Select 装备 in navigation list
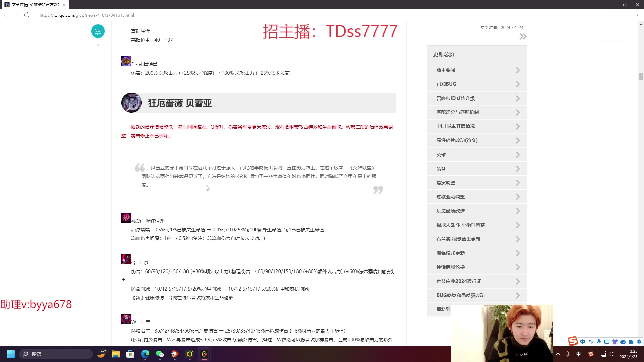This screenshot has width=644, height=362. (477, 169)
